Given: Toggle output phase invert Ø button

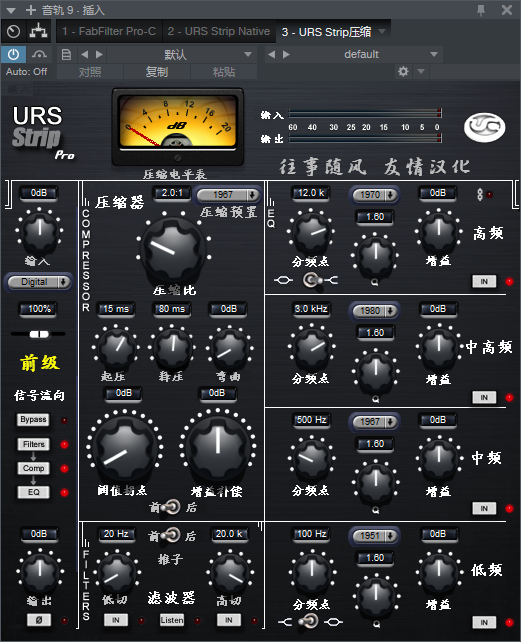Looking at the screenshot, I should click(39, 620).
